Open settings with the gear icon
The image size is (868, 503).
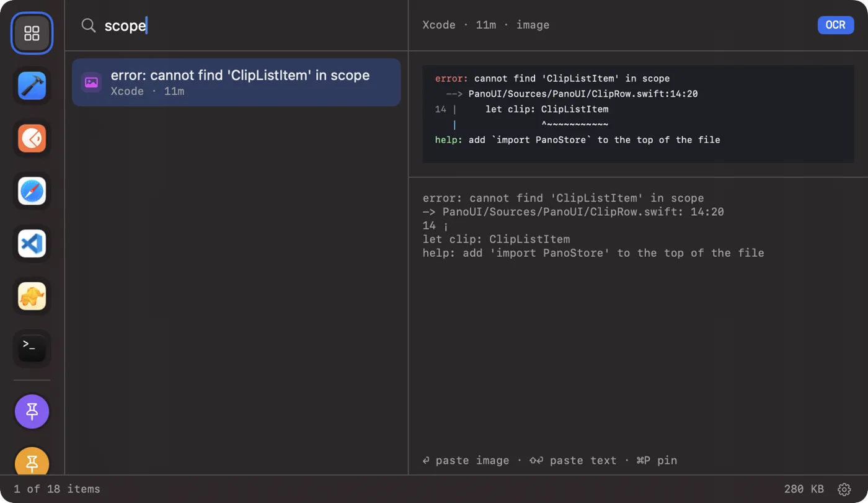(x=844, y=489)
